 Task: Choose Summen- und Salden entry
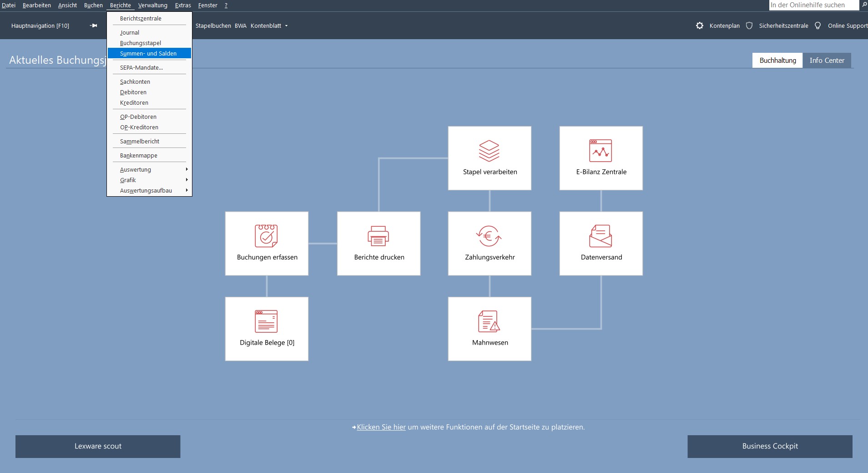[149, 53]
